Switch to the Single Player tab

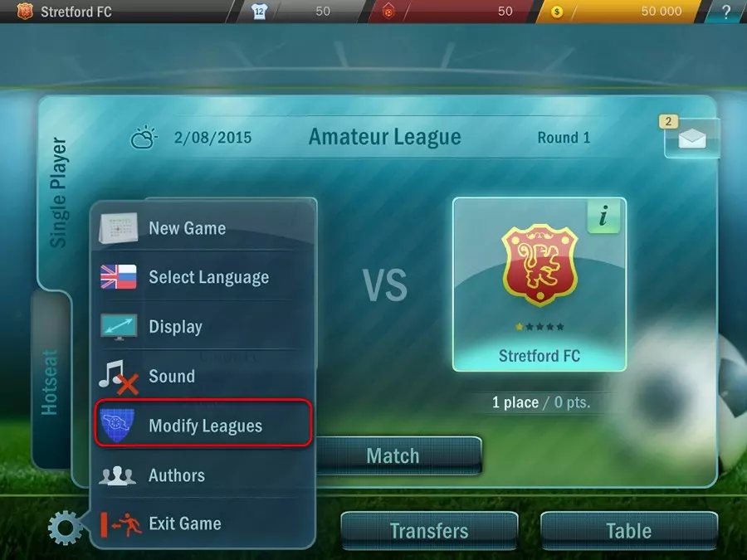tap(58, 192)
